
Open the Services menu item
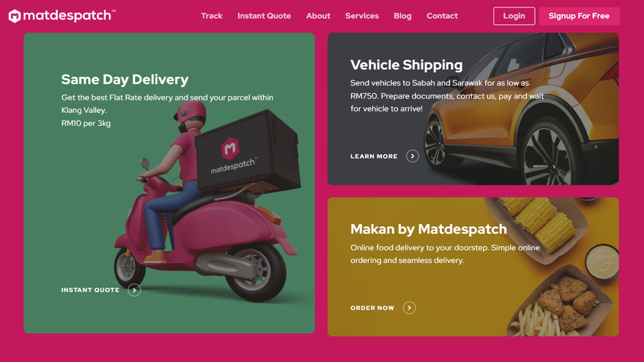[362, 16]
